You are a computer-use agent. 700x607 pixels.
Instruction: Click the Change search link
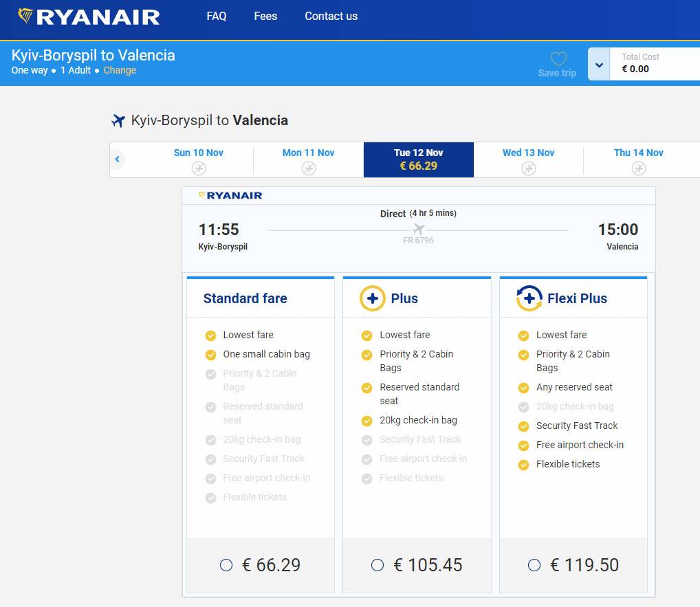point(120,70)
